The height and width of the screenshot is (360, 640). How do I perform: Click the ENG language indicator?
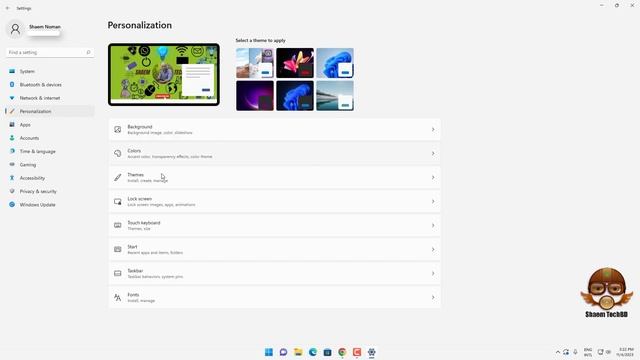coord(588,352)
